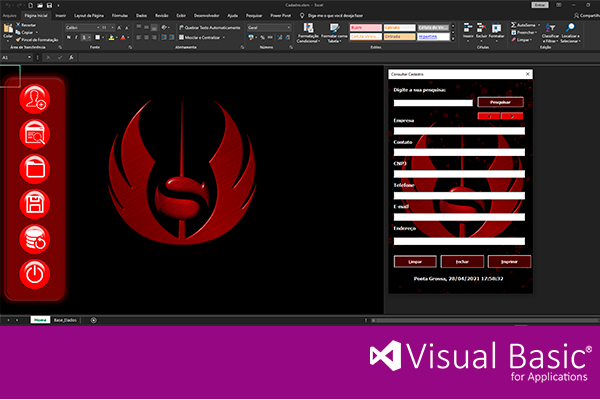Apply the Ruim pink cell style
The height and width of the screenshot is (400, 600).
366,28
